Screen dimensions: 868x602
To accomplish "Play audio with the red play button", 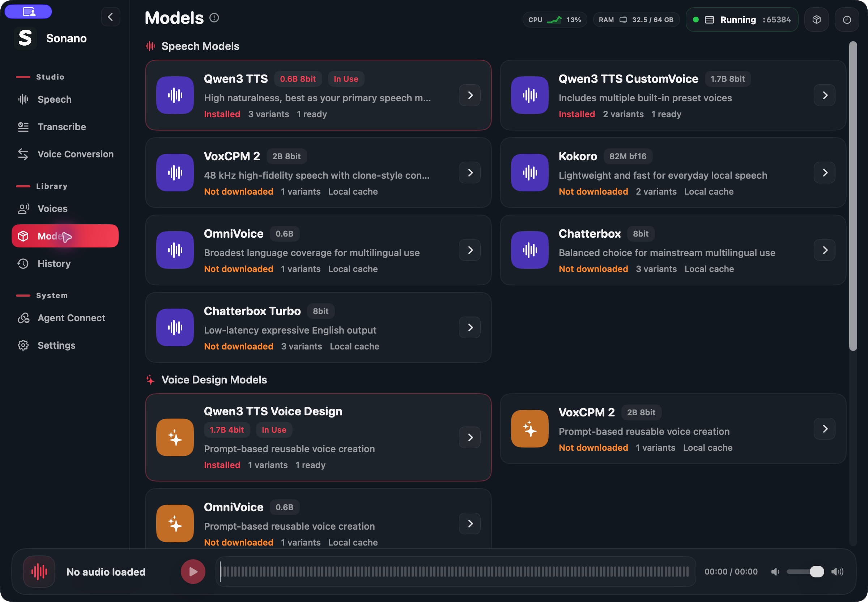I will click(193, 572).
